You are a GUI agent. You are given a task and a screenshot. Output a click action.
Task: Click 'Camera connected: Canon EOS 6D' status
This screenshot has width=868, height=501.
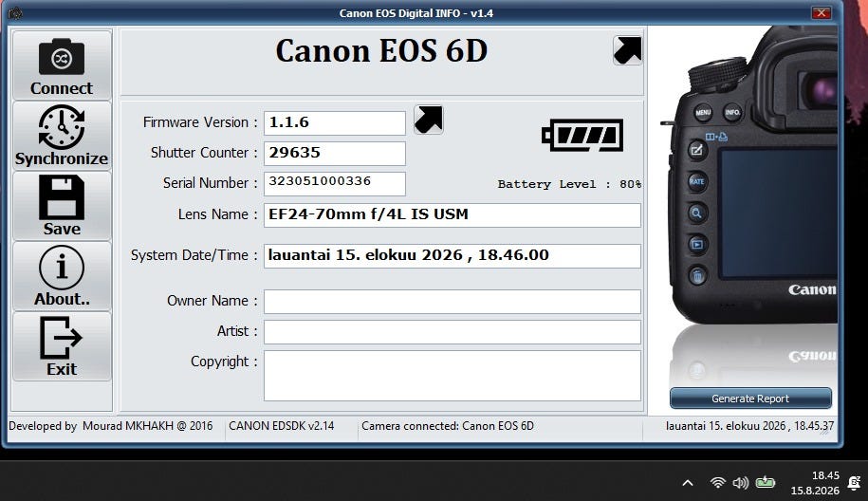pos(448,426)
